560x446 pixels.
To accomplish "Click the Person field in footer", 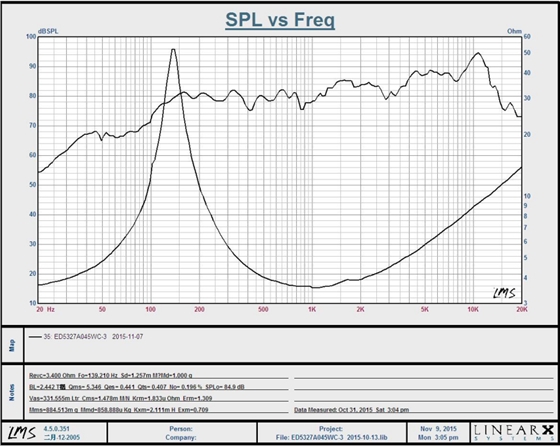I will (181, 429).
